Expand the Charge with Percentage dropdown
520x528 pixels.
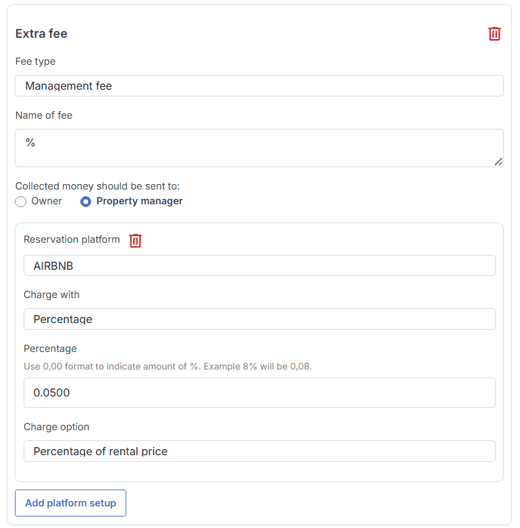pos(259,319)
